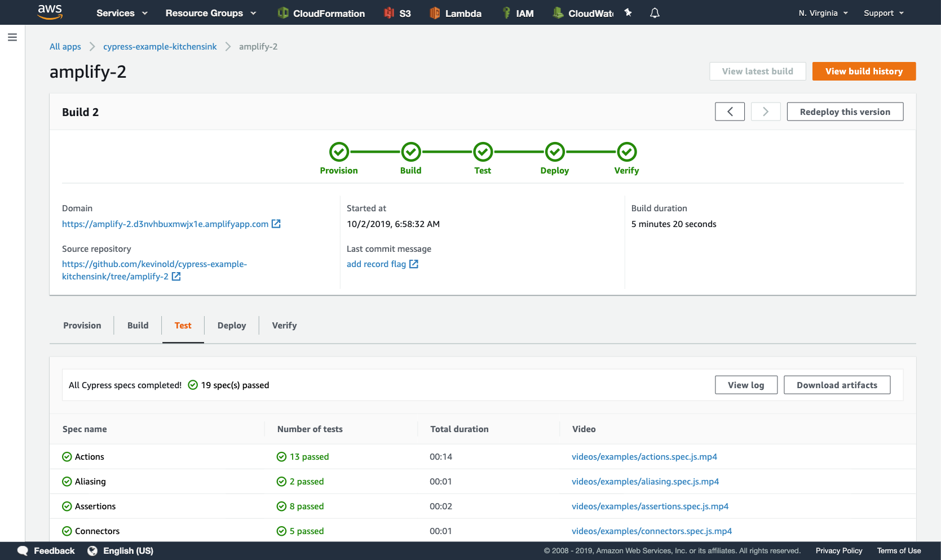Open the CloudWatch shortcut in the top bar
The image size is (941, 560).
pyautogui.click(x=583, y=13)
